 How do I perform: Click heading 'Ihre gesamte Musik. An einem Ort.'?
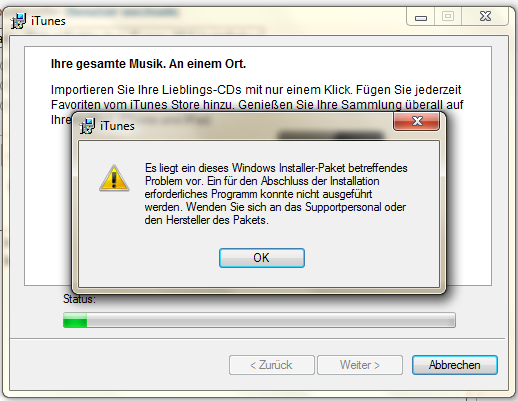point(148,64)
